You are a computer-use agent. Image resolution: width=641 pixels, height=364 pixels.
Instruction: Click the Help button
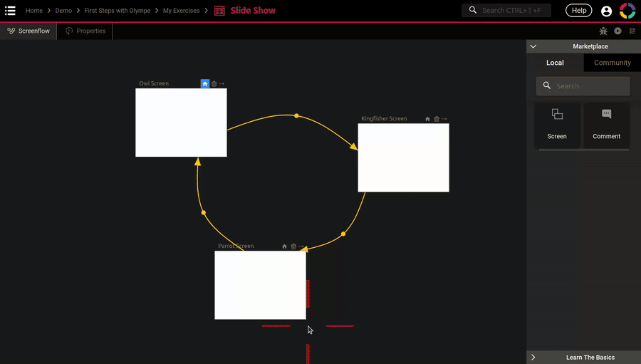578,11
